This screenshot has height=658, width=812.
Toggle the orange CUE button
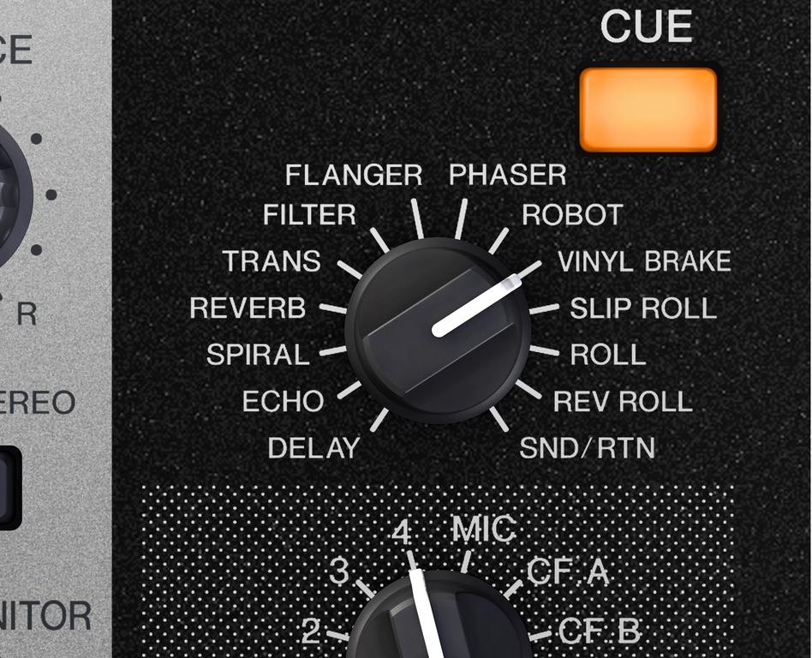tap(648, 110)
